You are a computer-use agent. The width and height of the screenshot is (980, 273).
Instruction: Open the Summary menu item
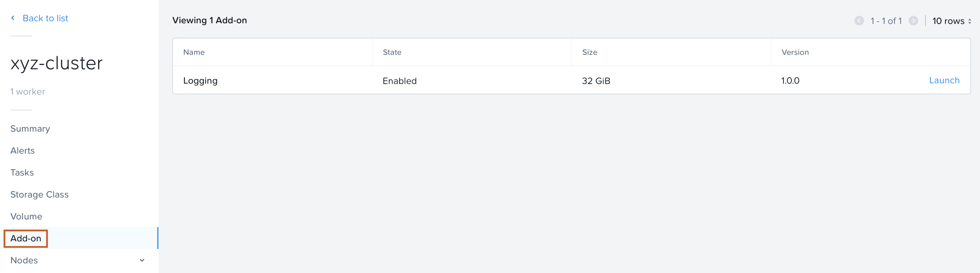(30, 129)
